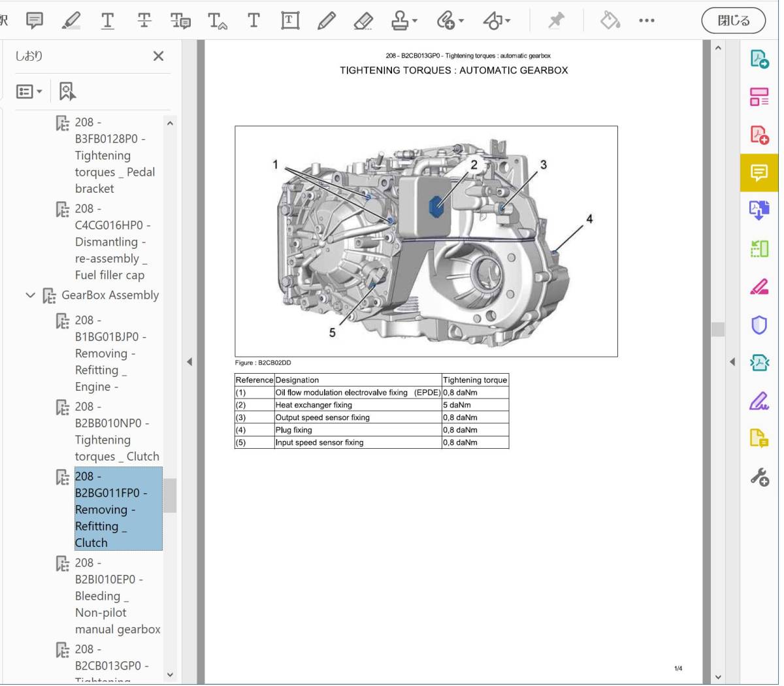The image size is (784, 686).
Task: Click the '1/4' page number text
Action: (x=678, y=668)
